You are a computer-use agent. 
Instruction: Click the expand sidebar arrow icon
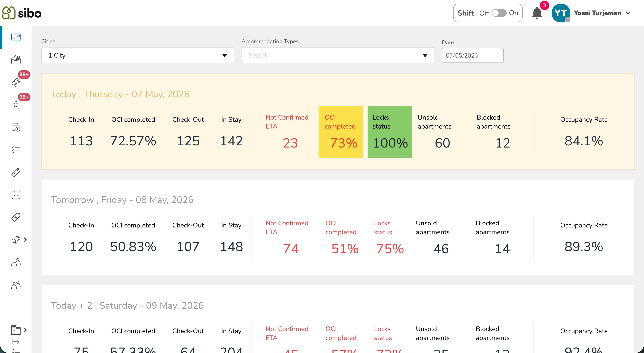pyautogui.click(x=16, y=341)
